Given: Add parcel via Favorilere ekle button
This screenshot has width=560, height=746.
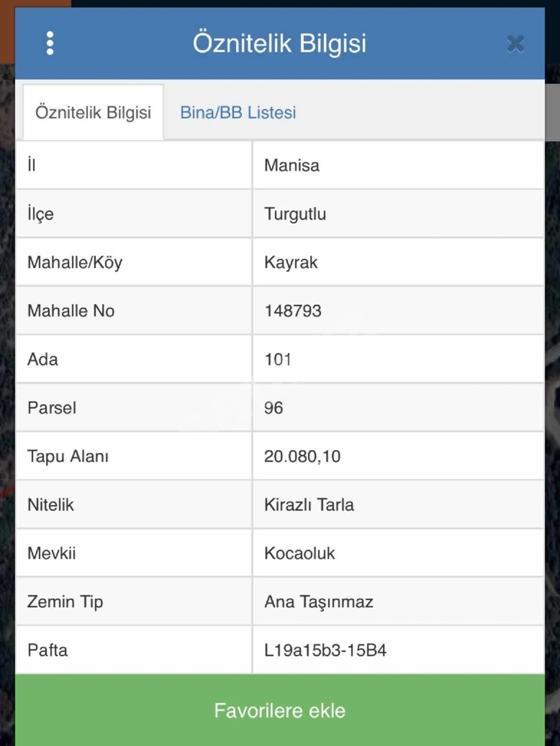Looking at the screenshot, I should [280, 710].
